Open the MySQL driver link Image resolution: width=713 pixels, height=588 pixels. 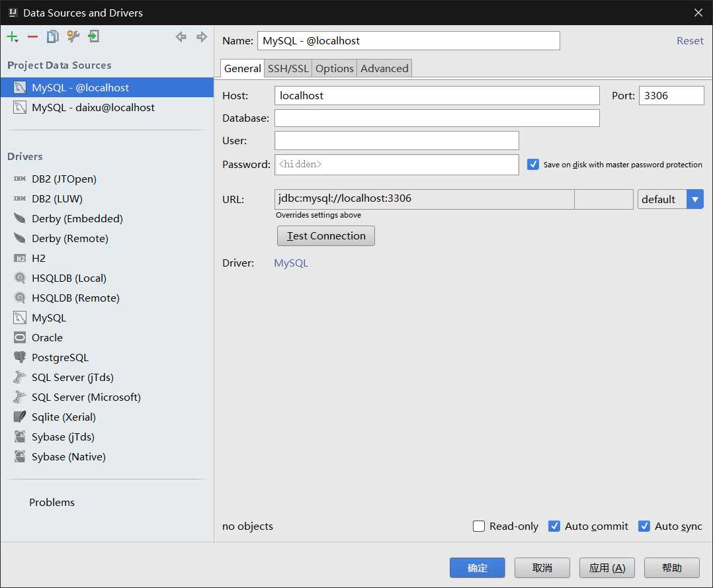coord(291,263)
